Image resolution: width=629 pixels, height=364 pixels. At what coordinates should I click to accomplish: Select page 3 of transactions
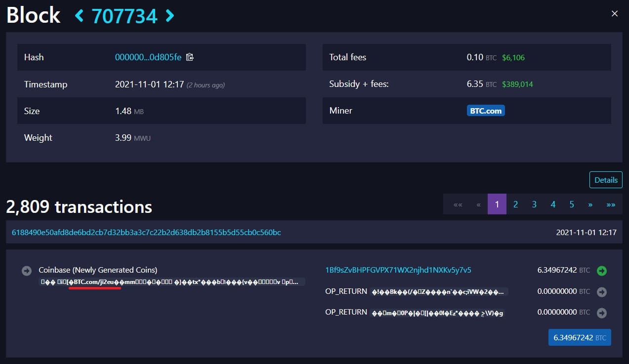(x=534, y=204)
